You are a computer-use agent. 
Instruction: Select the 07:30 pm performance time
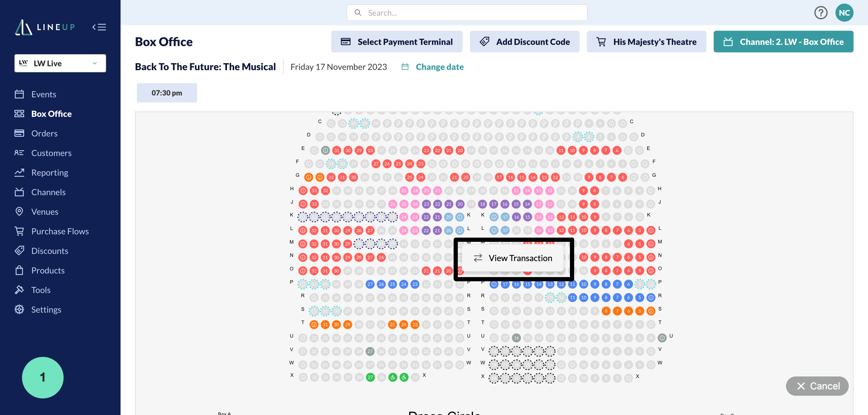coord(167,92)
